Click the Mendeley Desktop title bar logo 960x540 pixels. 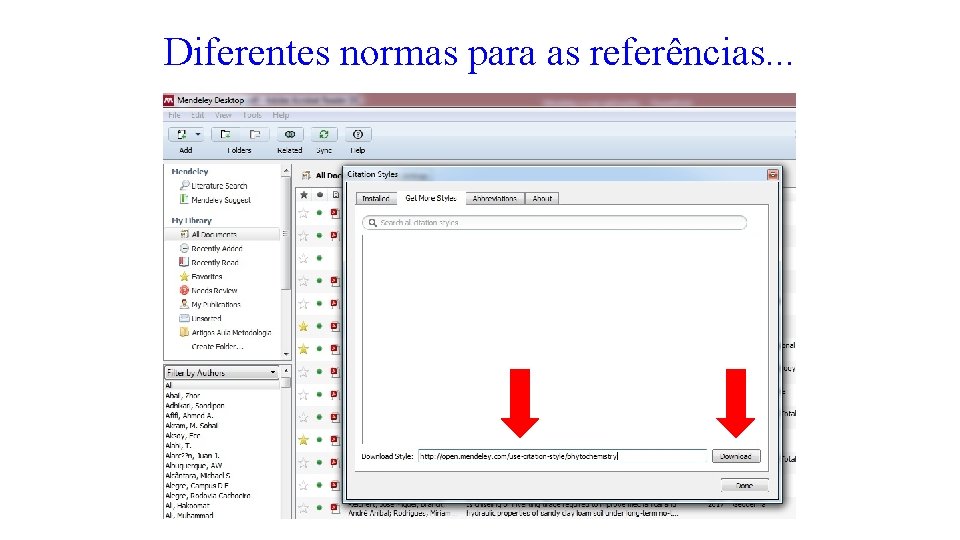pyautogui.click(x=169, y=100)
